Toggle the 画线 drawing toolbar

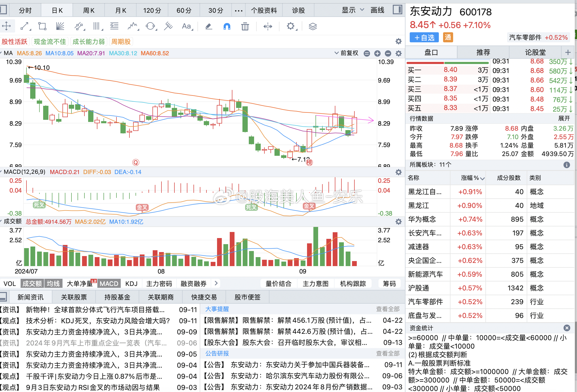377,10
